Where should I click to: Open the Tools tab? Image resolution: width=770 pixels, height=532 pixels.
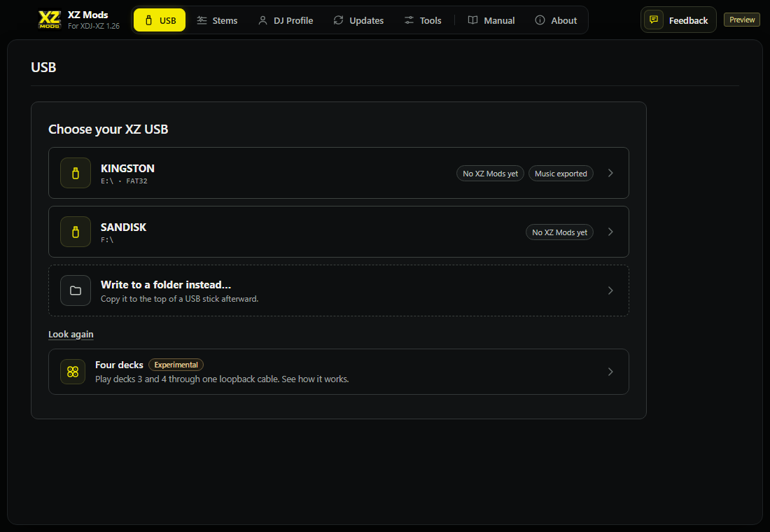click(423, 20)
